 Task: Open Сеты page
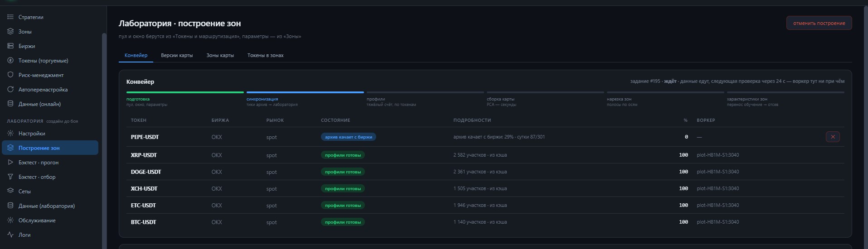(x=50, y=192)
